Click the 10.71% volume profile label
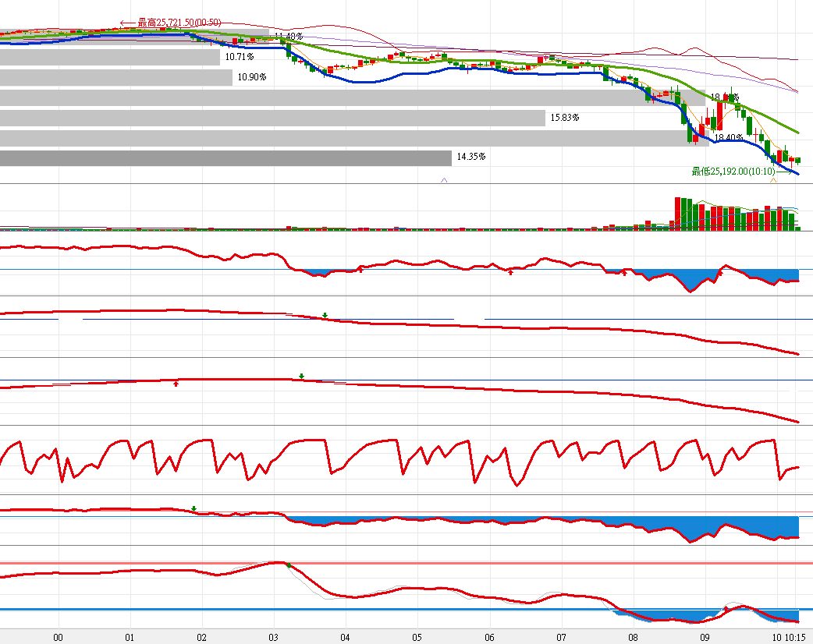Screen dimensions: 813x644 240,56
